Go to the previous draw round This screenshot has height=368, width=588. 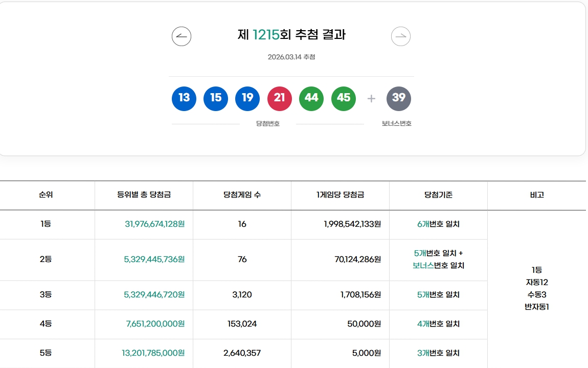[182, 36]
